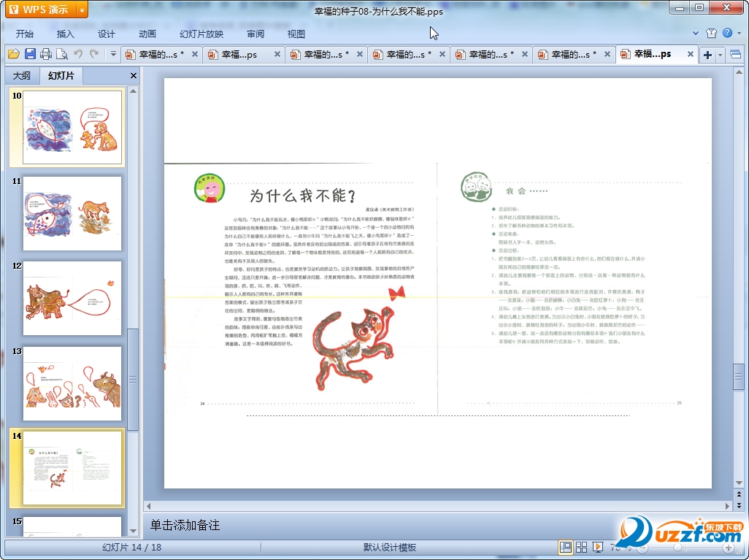Open the 幻灯片放映 ribbon tab
This screenshot has height=560, width=749.
pos(201,34)
